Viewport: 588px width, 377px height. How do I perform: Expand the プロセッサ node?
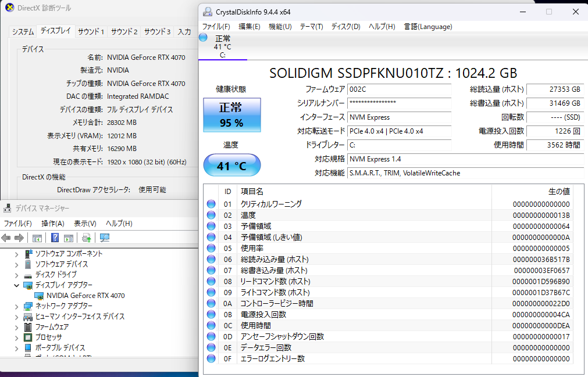click(x=16, y=338)
